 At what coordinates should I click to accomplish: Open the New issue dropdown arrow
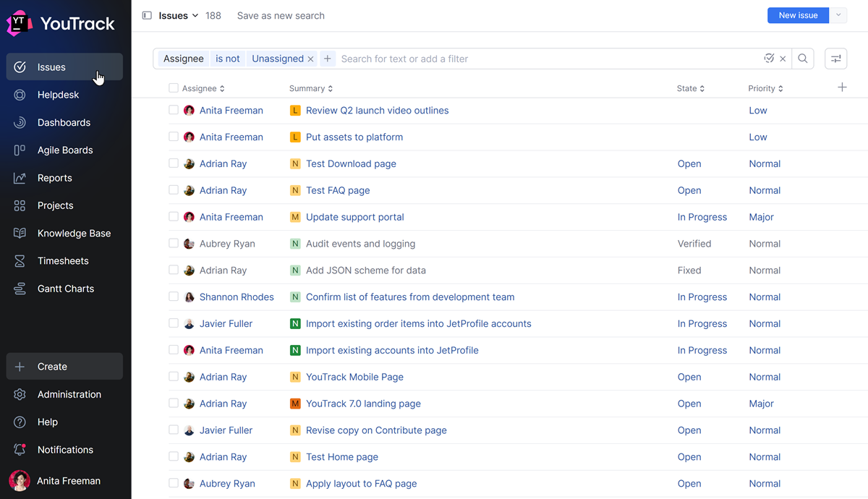point(838,14)
